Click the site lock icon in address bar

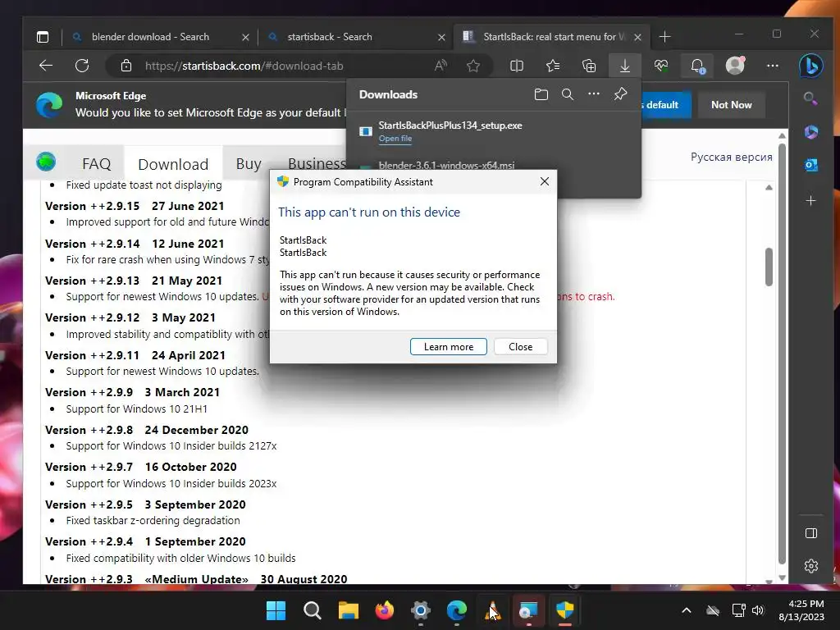(126, 66)
